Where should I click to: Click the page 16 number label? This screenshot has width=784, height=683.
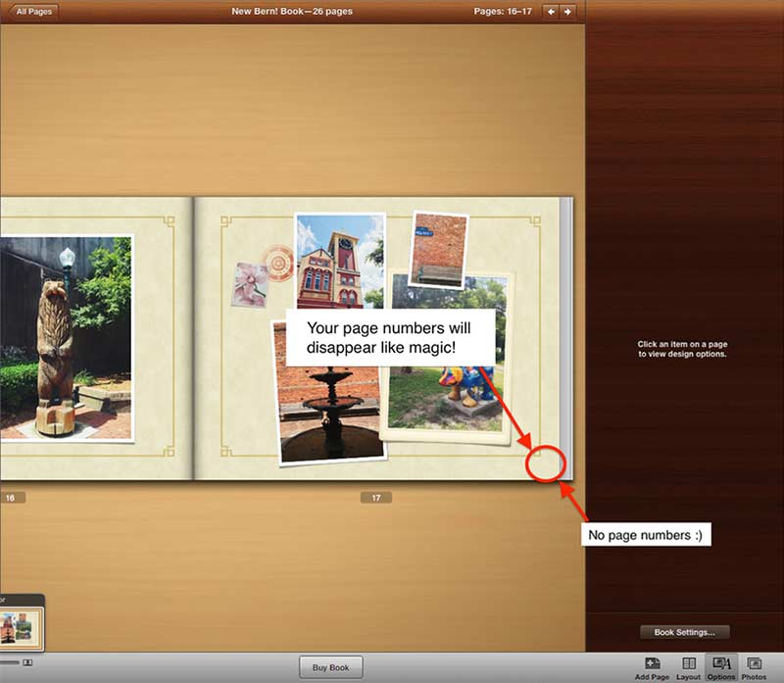pos(11,498)
